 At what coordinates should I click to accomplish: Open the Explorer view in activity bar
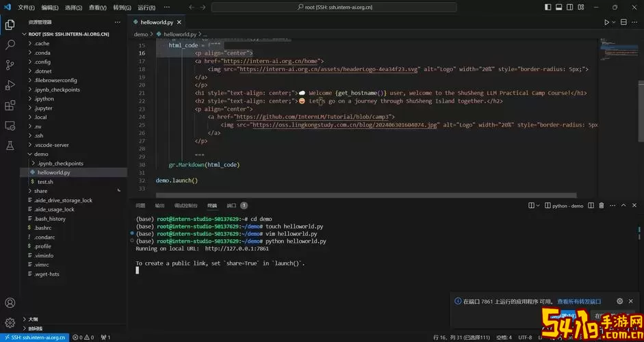click(x=10, y=25)
